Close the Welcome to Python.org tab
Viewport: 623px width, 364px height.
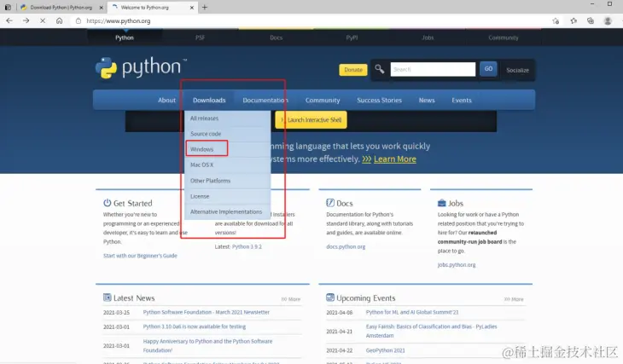pos(192,8)
